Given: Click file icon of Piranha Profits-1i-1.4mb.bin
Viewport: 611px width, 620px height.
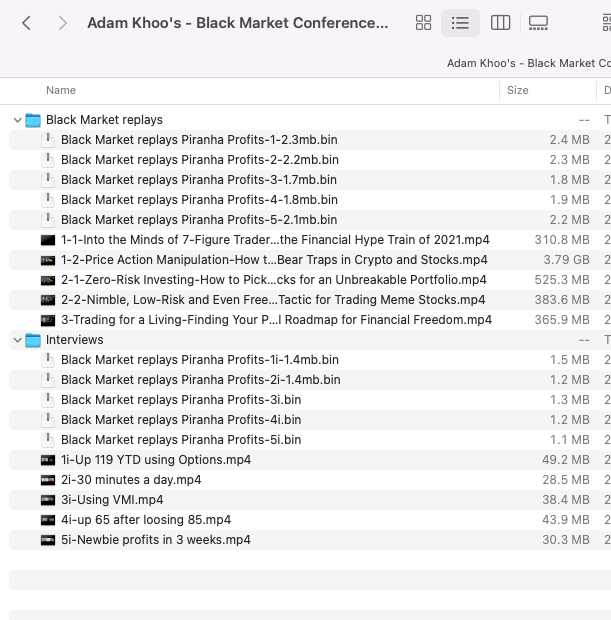Looking at the screenshot, I should point(48,360).
